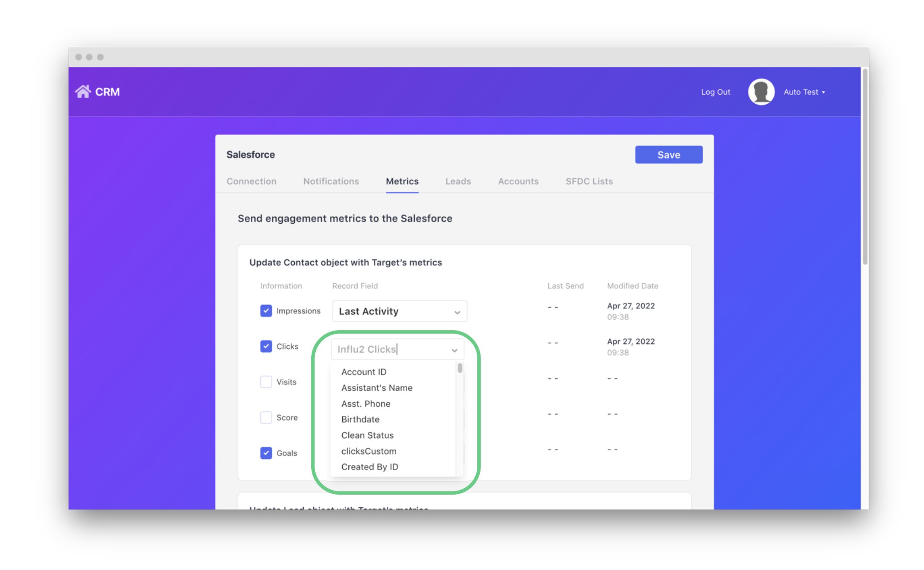
Task: Enable the Visits checkbox
Action: 266,382
